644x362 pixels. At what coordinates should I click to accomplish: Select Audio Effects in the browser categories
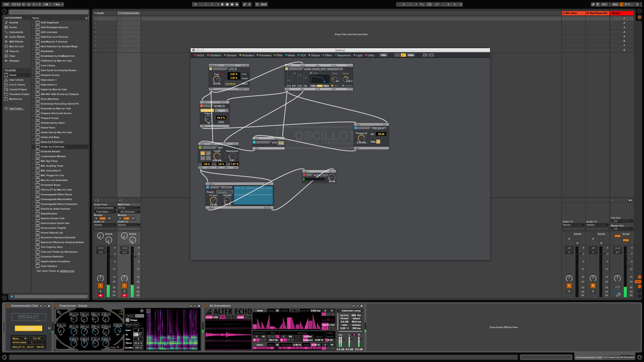pyautogui.click(x=17, y=36)
